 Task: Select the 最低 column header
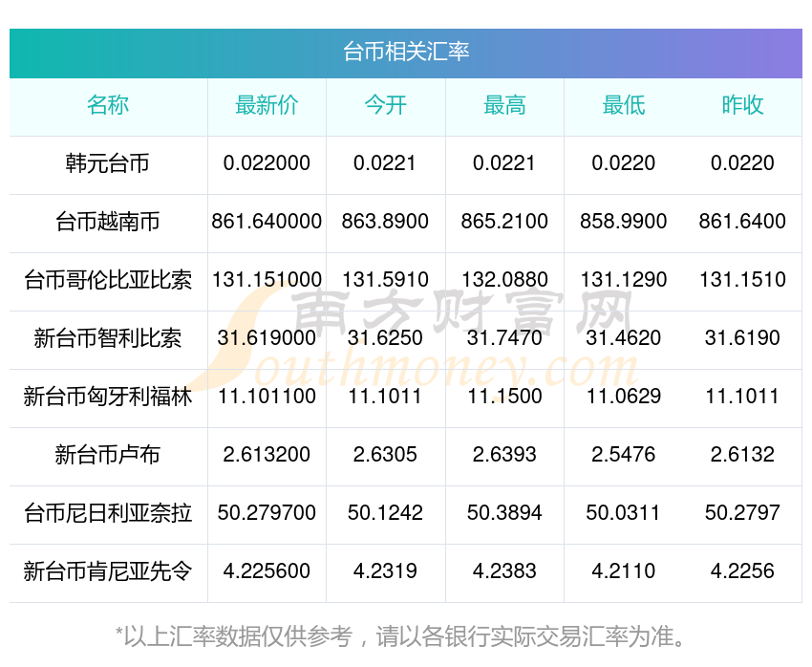click(x=624, y=105)
